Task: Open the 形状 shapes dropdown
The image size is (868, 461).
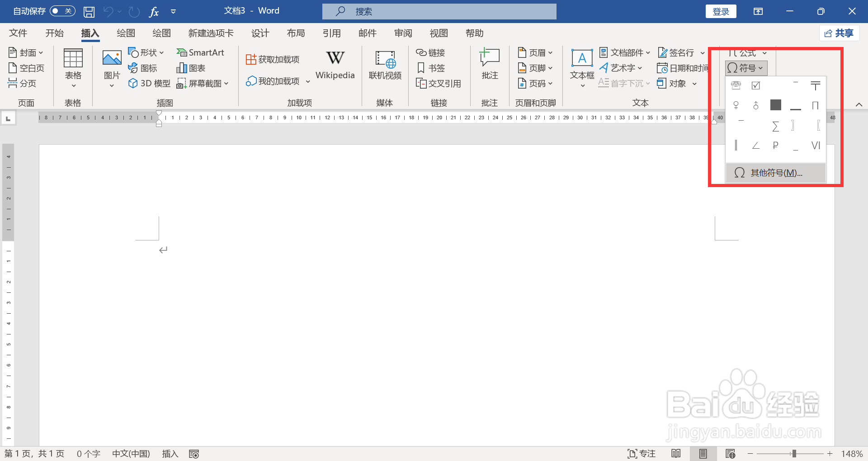Action: 146,52
